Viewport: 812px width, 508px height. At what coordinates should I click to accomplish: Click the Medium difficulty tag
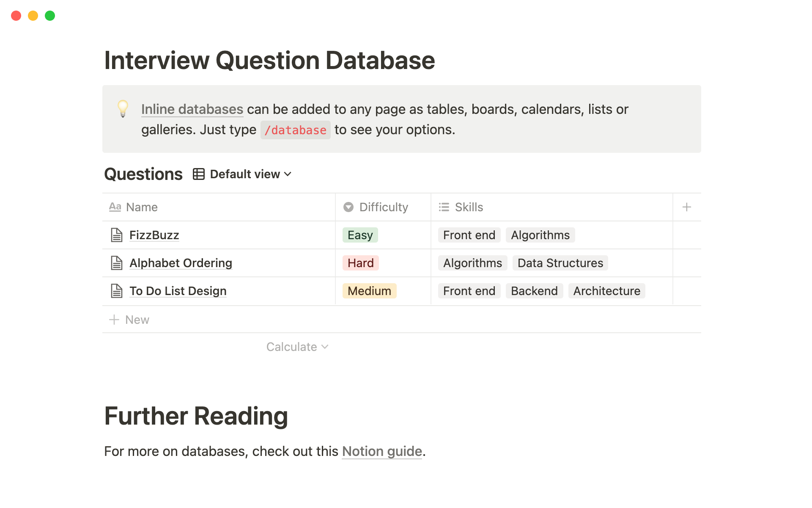(x=369, y=291)
